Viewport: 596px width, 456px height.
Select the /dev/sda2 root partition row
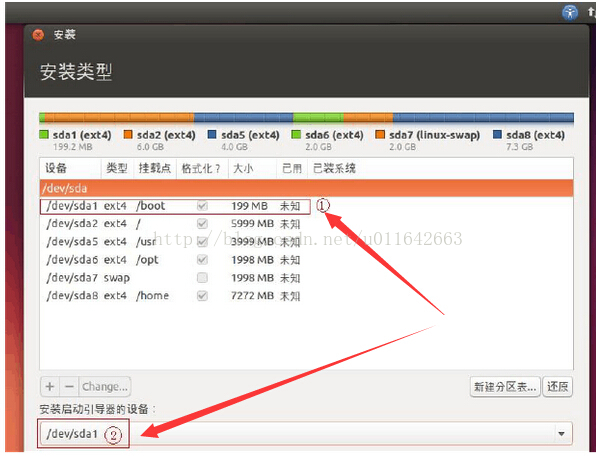(x=306, y=223)
